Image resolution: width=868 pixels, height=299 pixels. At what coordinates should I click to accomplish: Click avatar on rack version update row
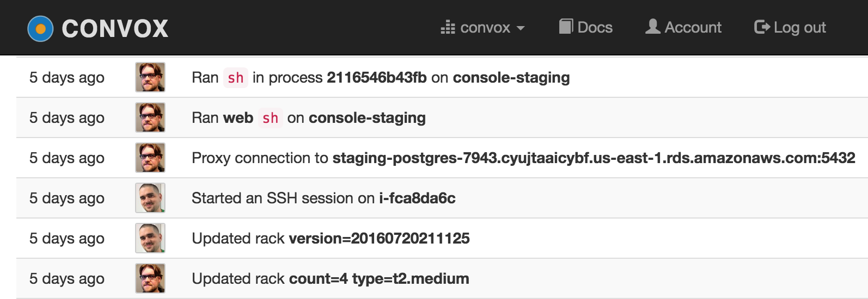point(150,238)
